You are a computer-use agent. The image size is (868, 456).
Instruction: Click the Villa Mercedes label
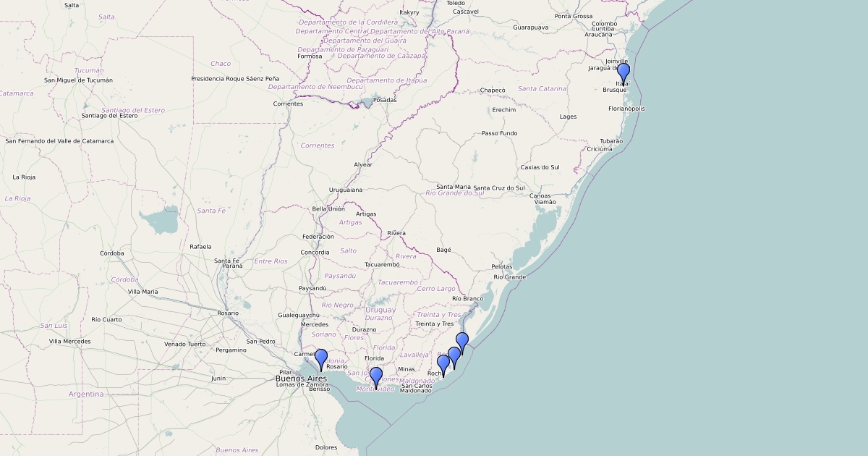[70, 341]
